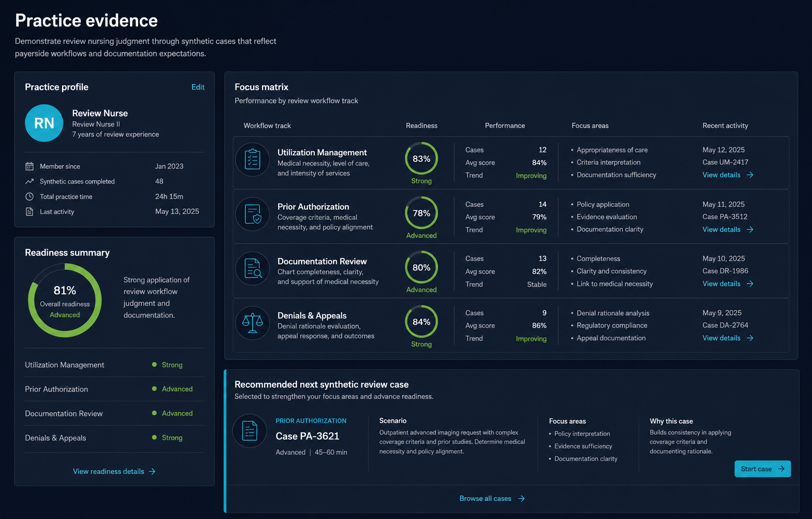
Task: Click Prior Authorization row in readiness summary
Action: point(114,389)
